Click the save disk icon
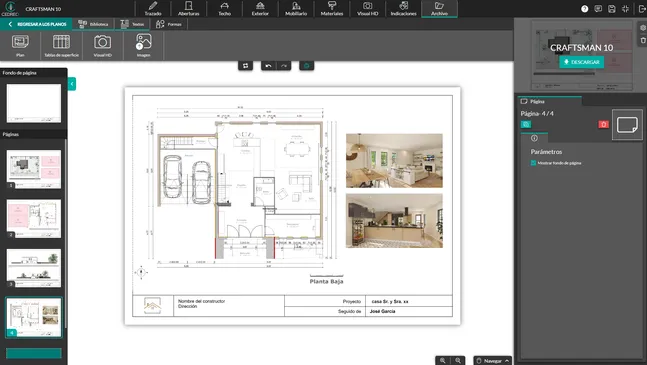This screenshot has height=365, width=647. 612,9
